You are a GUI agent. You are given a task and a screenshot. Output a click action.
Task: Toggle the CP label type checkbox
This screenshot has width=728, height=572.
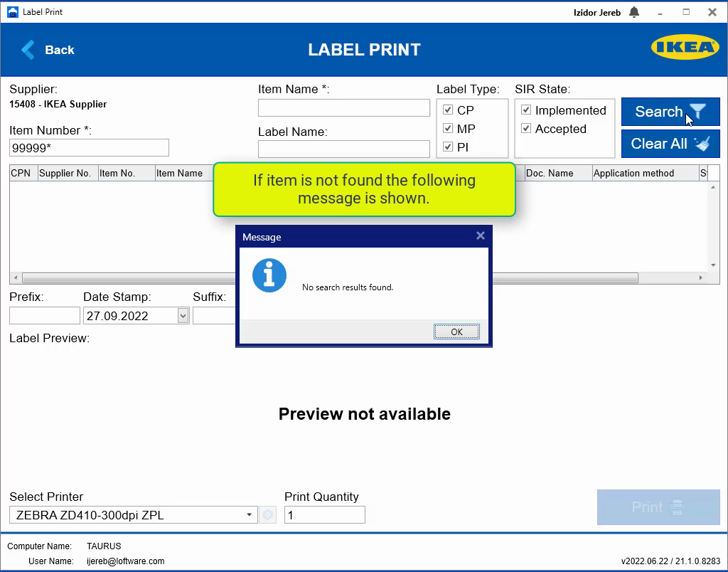[x=448, y=110]
